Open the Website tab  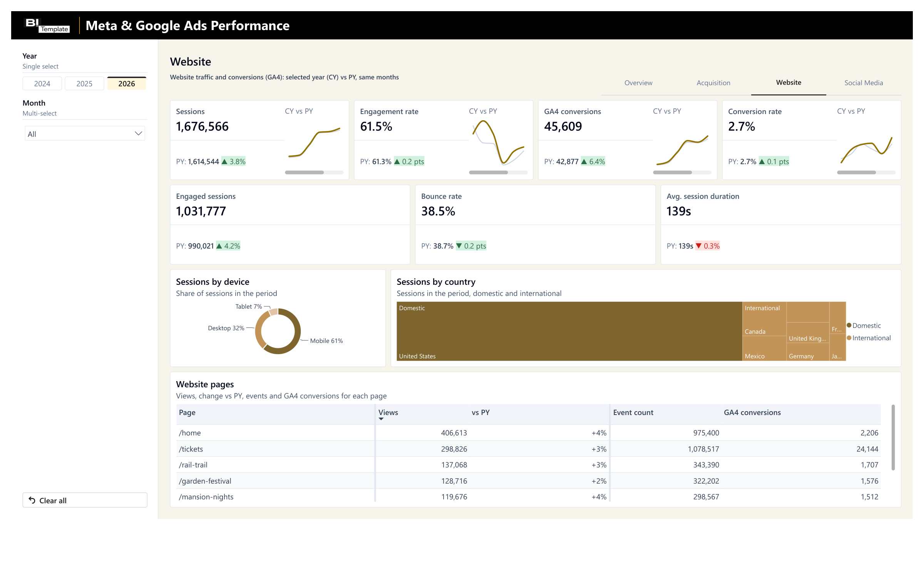coord(788,82)
